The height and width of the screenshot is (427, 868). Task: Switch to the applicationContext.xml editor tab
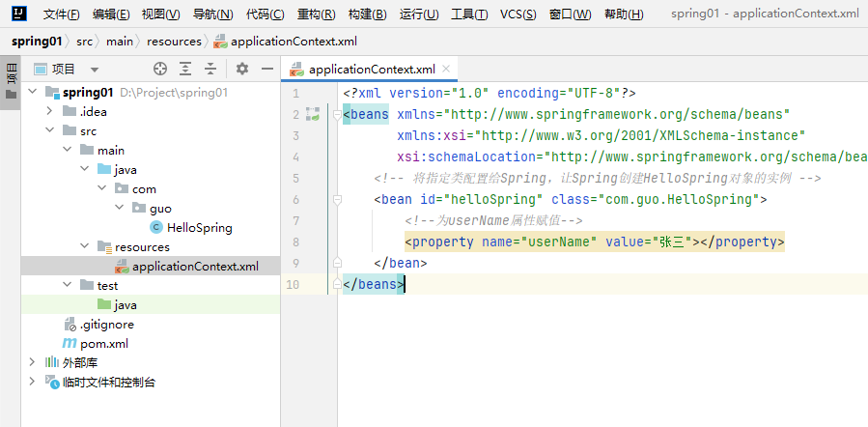371,70
